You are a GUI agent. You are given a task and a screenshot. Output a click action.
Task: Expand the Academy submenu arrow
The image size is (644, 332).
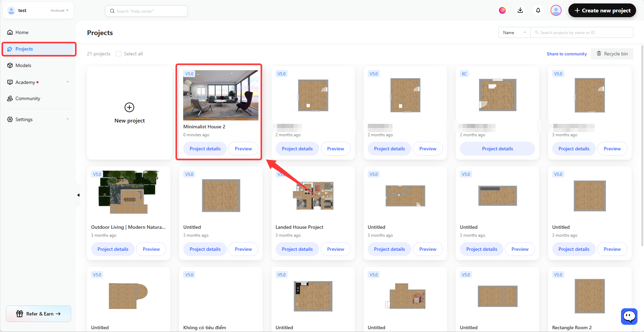(x=68, y=82)
